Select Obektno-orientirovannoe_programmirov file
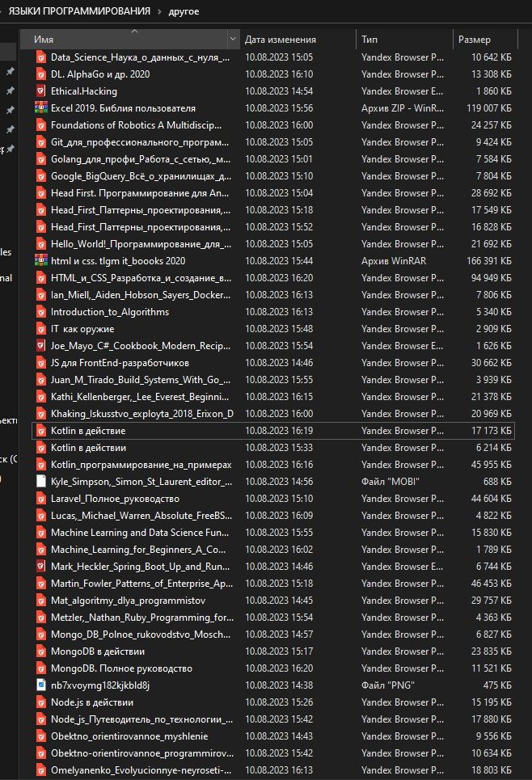This screenshot has width=532, height=780. 142,753
